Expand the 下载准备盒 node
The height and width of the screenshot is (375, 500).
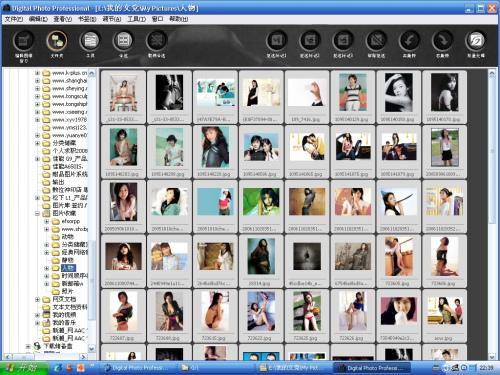click(x=28, y=346)
